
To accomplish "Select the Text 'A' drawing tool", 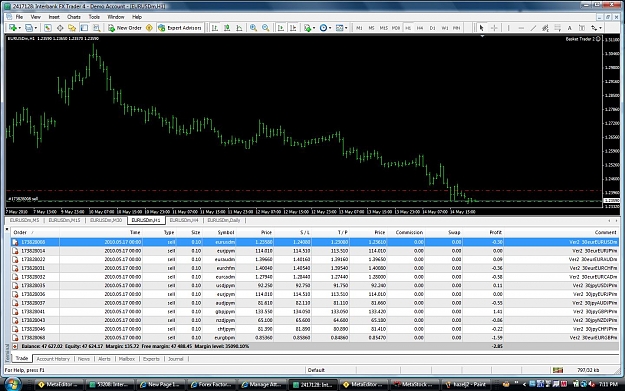I will [x=570, y=28].
